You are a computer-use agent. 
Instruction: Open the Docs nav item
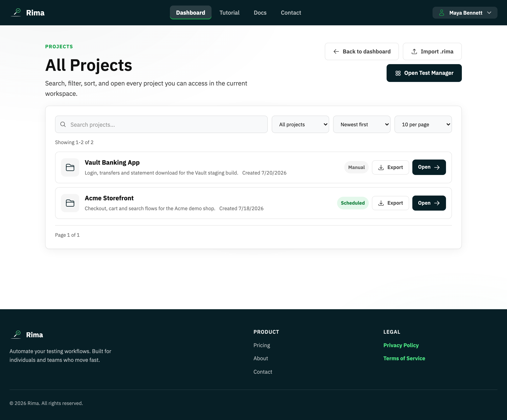pyautogui.click(x=260, y=12)
